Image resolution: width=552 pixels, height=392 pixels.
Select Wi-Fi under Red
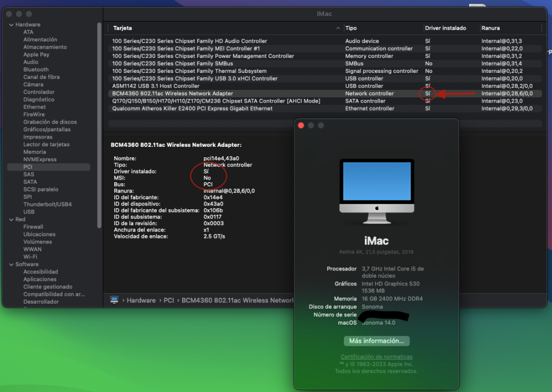30,257
